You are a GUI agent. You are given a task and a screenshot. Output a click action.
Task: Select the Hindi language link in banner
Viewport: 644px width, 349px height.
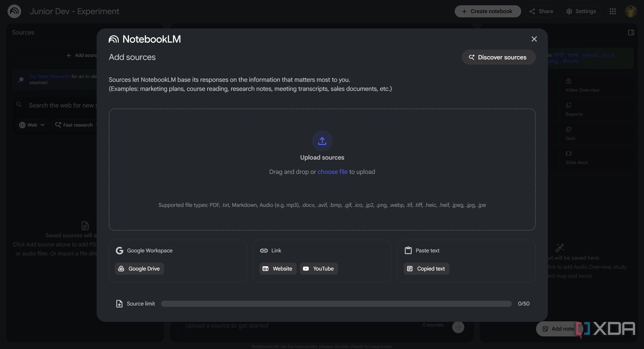[559, 55]
